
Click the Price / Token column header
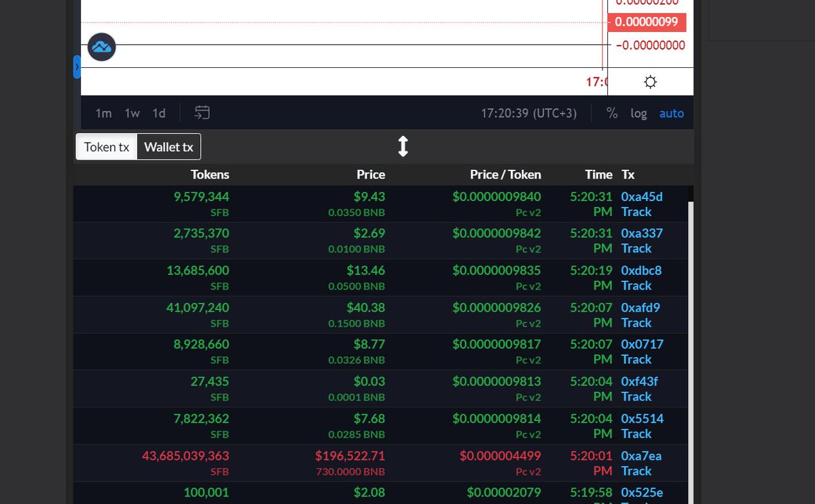click(505, 175)
